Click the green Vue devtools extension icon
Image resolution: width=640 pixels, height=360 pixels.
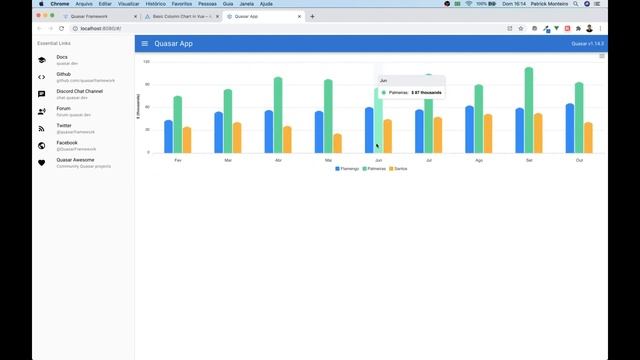[x=556, y=29]
